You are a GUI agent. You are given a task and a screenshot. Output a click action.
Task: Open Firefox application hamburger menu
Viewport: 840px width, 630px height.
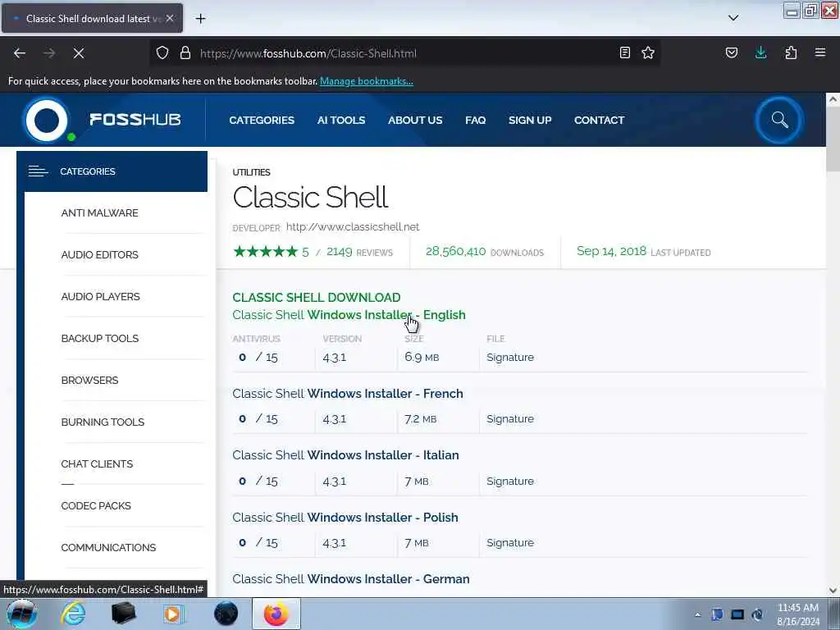[820, 52]
